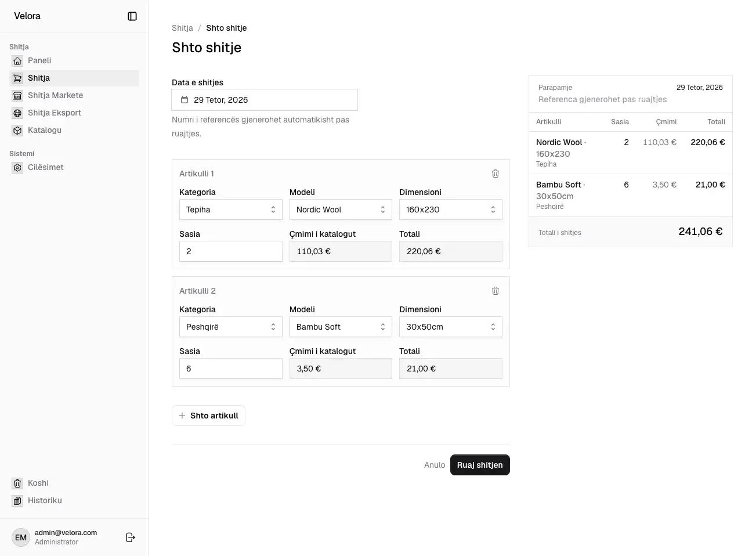The width and height of the screenshot is (756, 556).
Task: Click the 110,03 € catalog price field
Action: coord(341,251)
